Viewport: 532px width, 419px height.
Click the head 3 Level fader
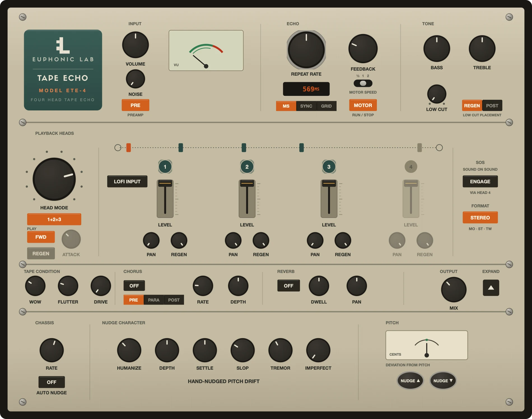pos(329,199)
